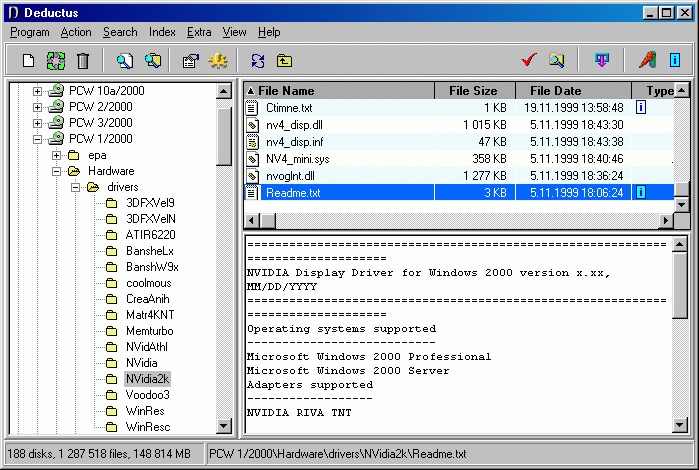Click the folder up-level toolbar icon
Image resolution: width=699 pixels, height=470 pixels.
pos(284,61)
